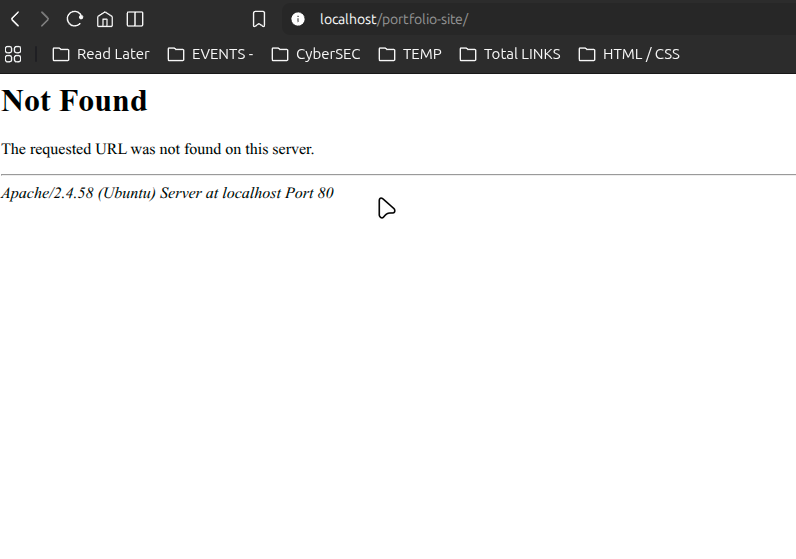Select the Total LINKS bookmark folder
Viewport: 796px width, 559px height.
pos(510,54)
